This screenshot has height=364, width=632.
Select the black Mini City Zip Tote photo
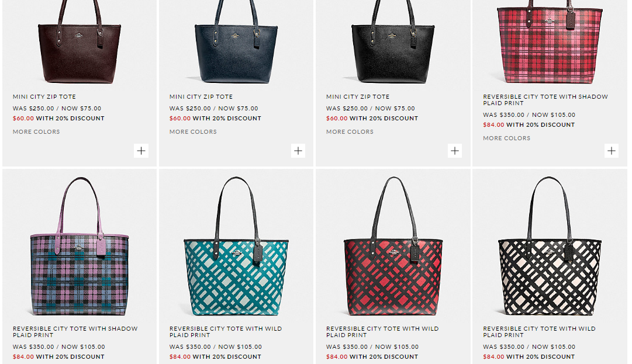tap(393, 47)
